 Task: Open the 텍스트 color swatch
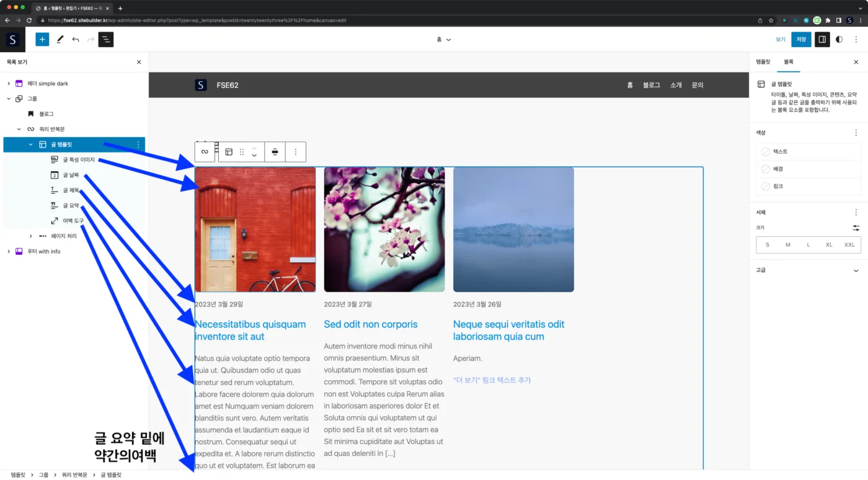tap(808, 151)
